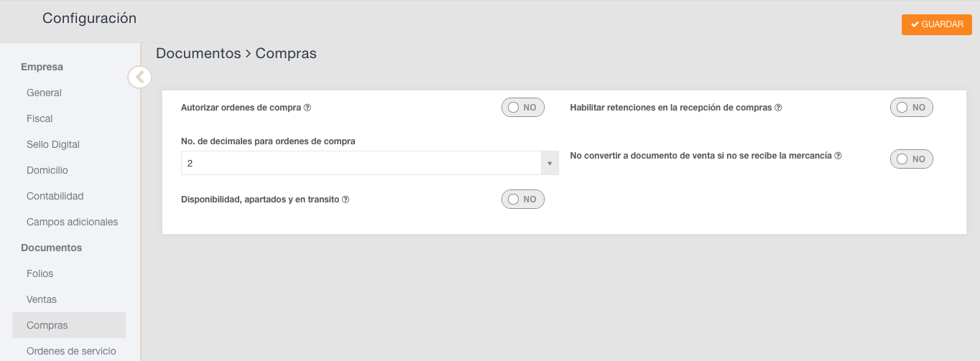Collapse the sidebar with the chevron arrow

click(139, 77)
